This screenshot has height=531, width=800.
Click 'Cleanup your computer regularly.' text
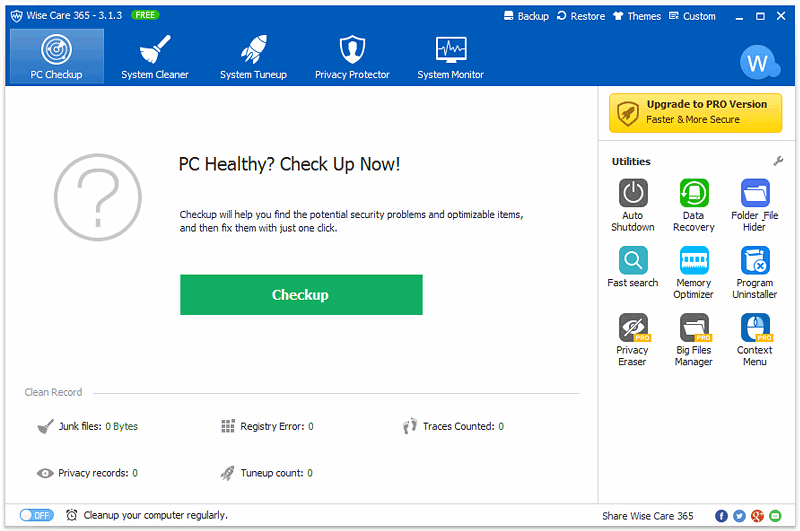156,515
